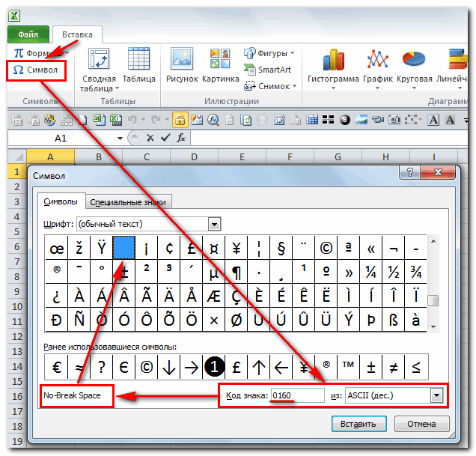Click the A1 Name Box field
The height and width of the screenshot is (456, 476).
[x=61, y=139]
